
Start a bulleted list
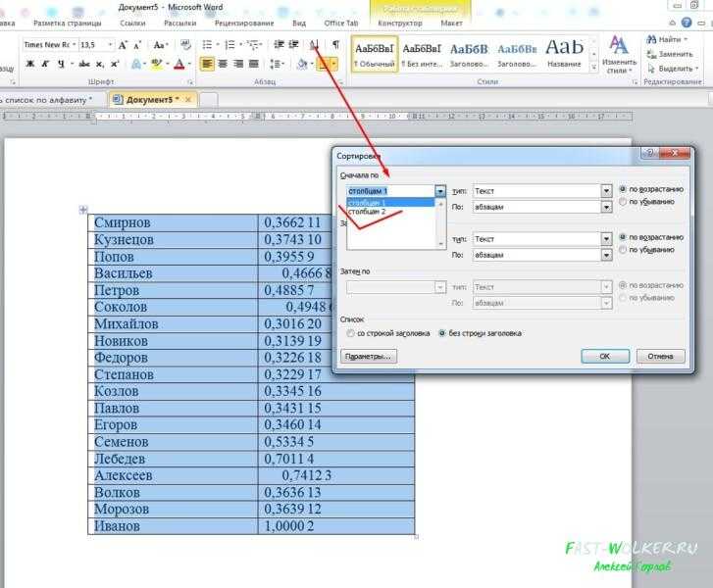point(207,44)
